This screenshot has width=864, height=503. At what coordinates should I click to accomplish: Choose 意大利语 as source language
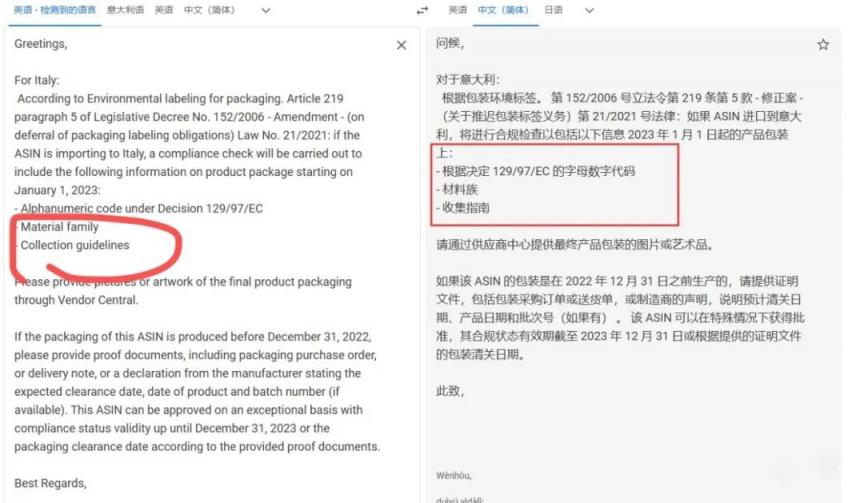tap(125, 10)
